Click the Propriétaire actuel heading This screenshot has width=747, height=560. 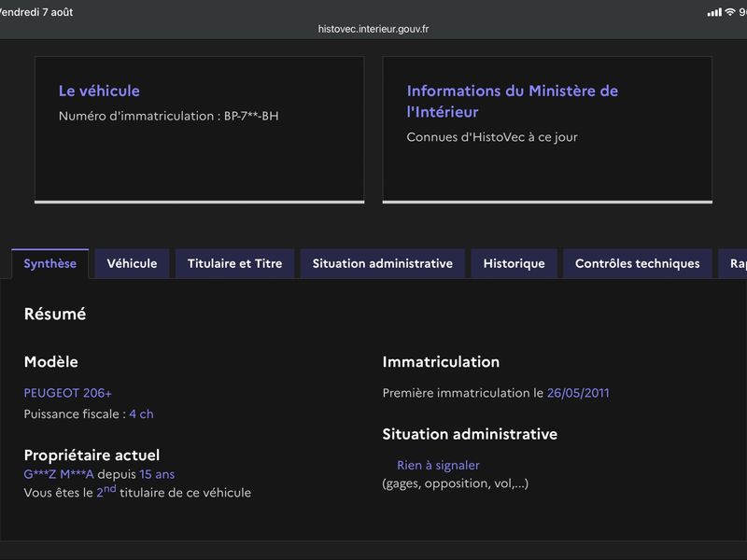(92, 455)
